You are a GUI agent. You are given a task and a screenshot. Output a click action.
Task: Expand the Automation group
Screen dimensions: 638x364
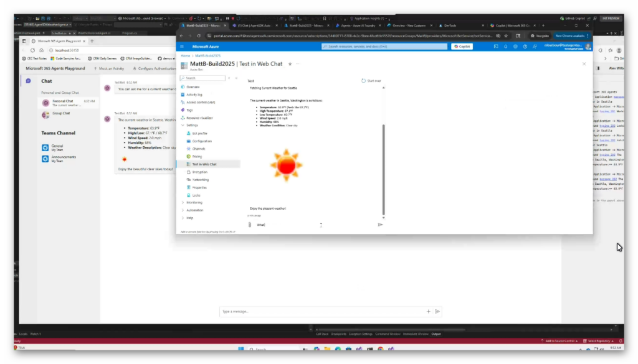(x=183, y=210)
